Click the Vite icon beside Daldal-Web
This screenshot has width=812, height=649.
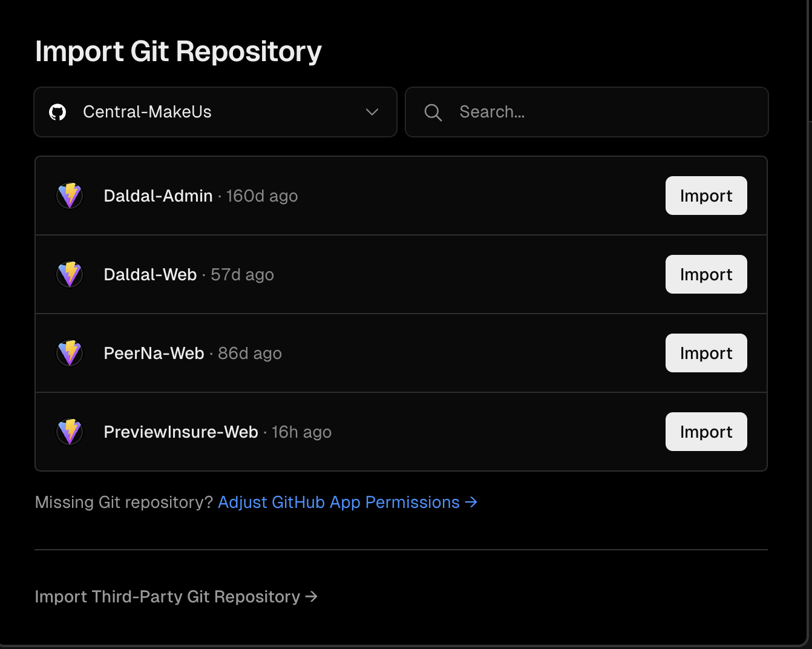[x=70, y=274]
